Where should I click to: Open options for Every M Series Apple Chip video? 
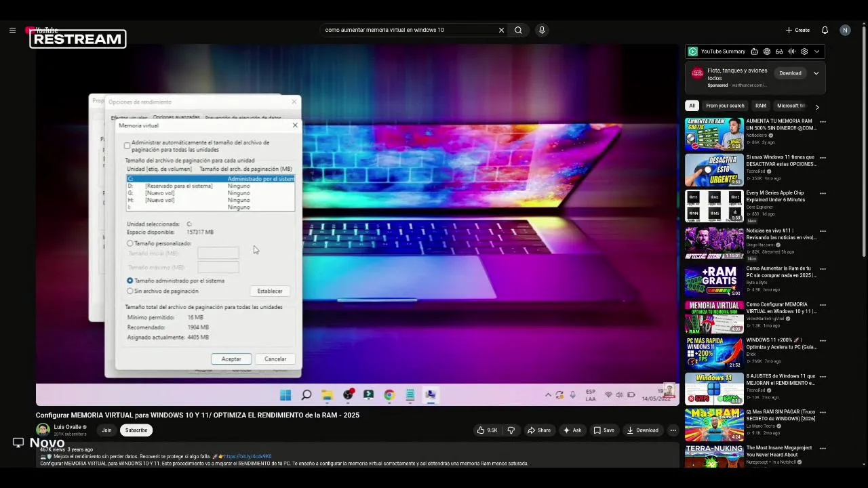coord(823,193)
